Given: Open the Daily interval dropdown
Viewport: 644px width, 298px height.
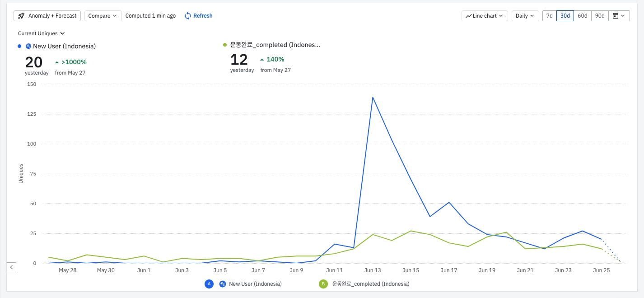Looking at the screenshot, I should pyautogui.click(x=525, y=16).
